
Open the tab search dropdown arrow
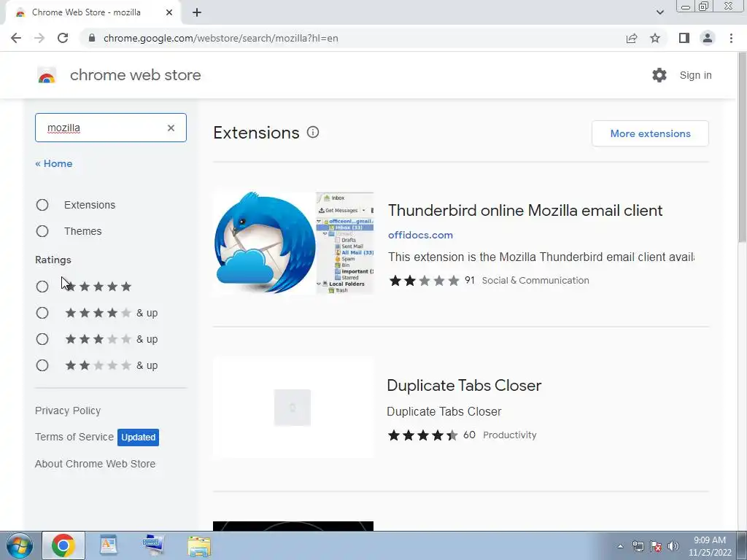(x=659, y=12)
